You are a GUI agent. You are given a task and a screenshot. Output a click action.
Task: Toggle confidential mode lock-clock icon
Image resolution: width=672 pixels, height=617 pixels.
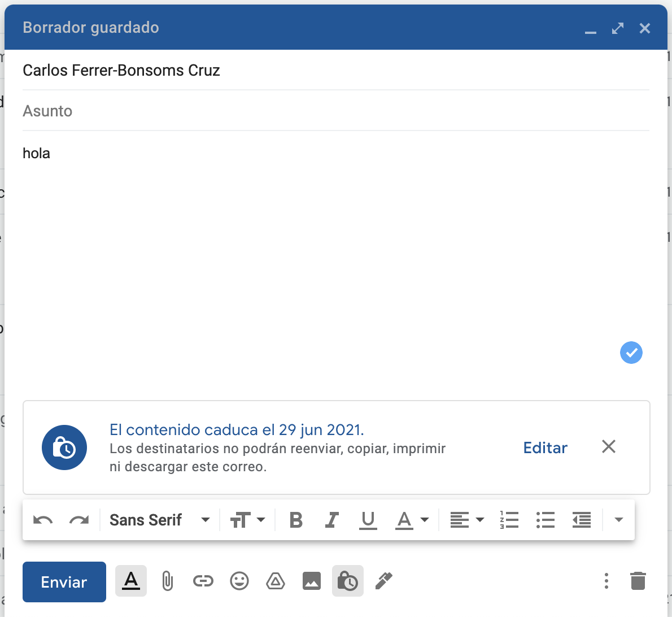pos(348,581)
